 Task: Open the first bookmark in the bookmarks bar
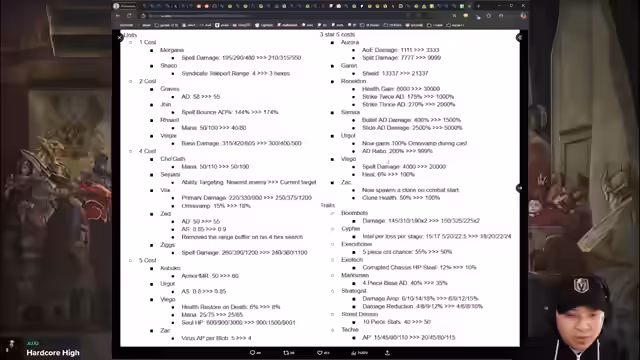tap(127, 25)
